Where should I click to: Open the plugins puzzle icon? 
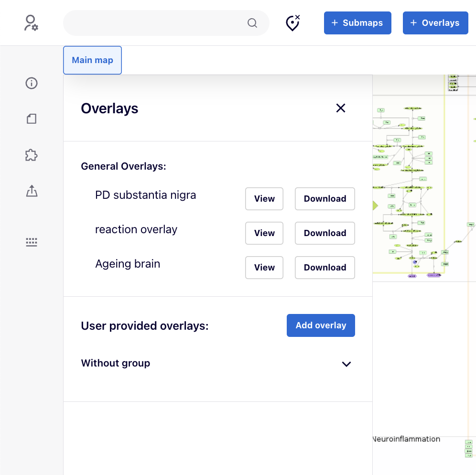tap(32, 155)
